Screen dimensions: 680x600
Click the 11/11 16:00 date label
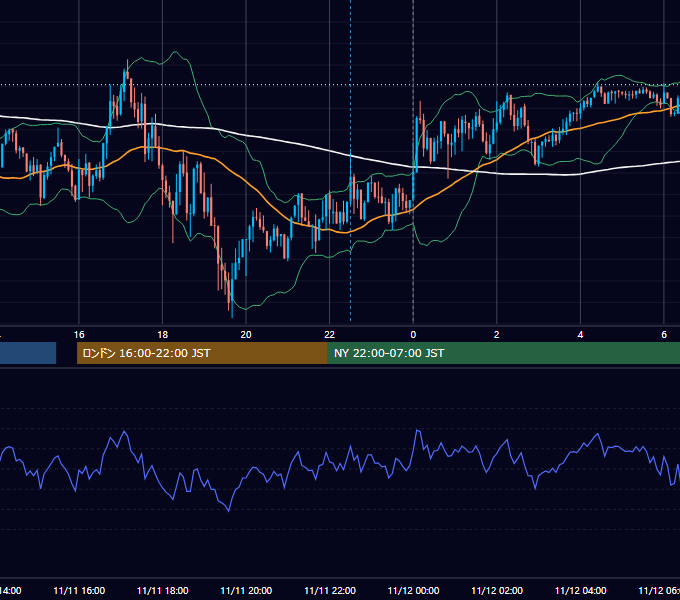(x=79, y=591)
